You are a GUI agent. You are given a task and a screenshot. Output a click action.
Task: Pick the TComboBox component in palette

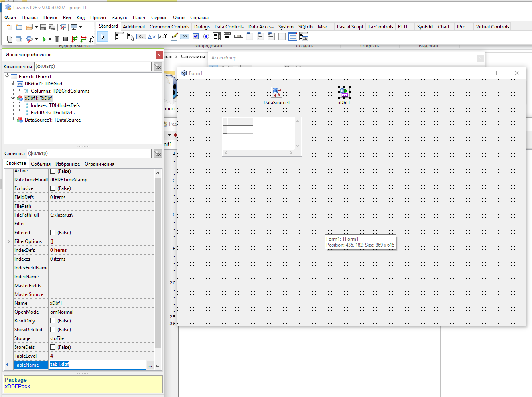click(227, 36)
